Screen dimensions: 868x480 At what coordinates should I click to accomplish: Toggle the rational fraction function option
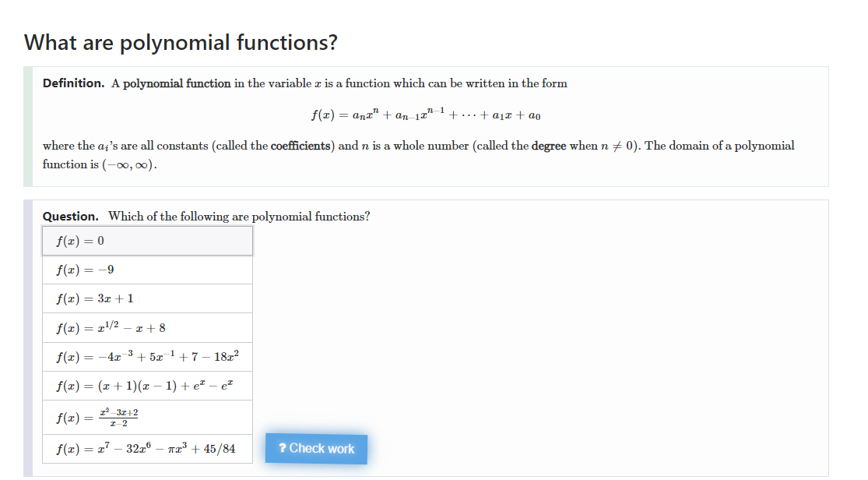147,416
